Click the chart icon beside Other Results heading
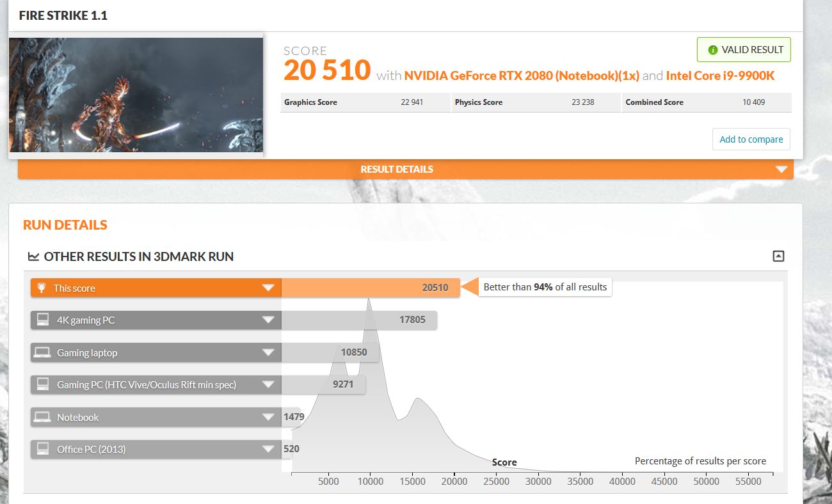The width and height of the screenshot is (832, 504). (33, 256)
